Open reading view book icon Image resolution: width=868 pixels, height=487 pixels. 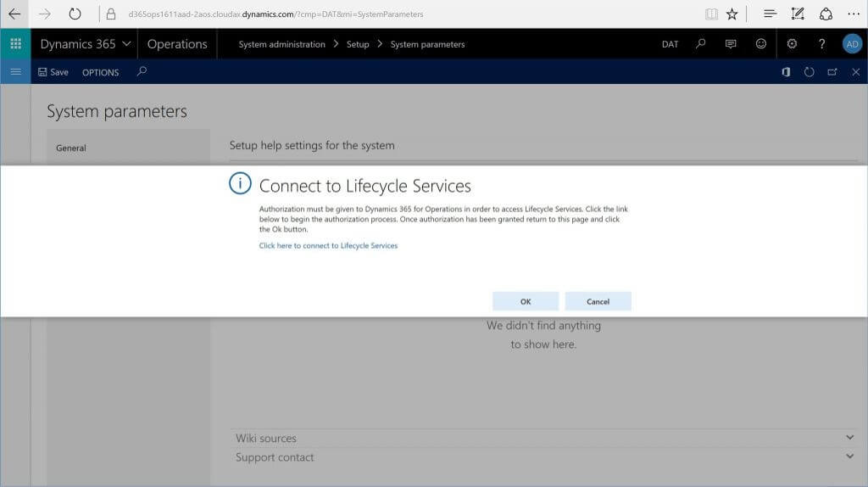711,14
